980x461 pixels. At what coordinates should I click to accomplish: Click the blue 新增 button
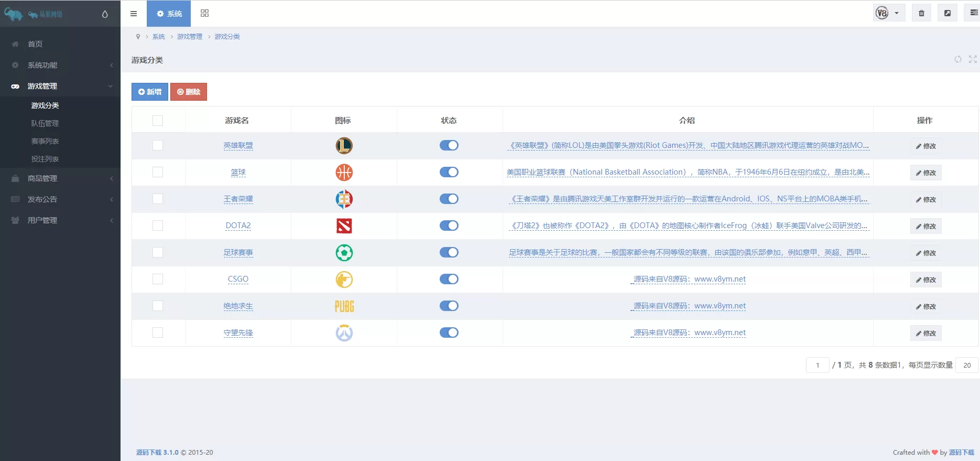tap(150, 92)
